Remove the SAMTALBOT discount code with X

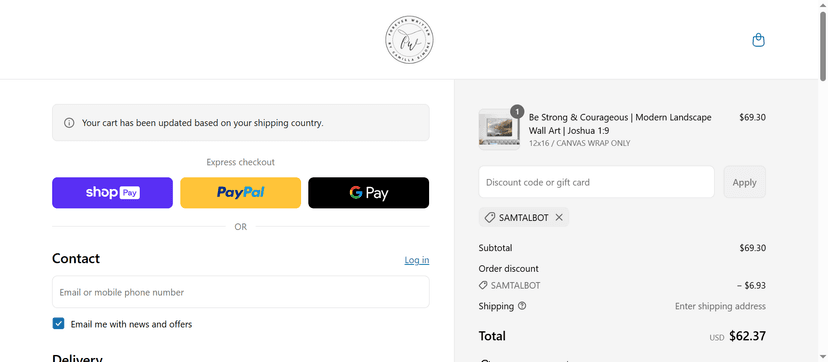click(x=559, y=217)
